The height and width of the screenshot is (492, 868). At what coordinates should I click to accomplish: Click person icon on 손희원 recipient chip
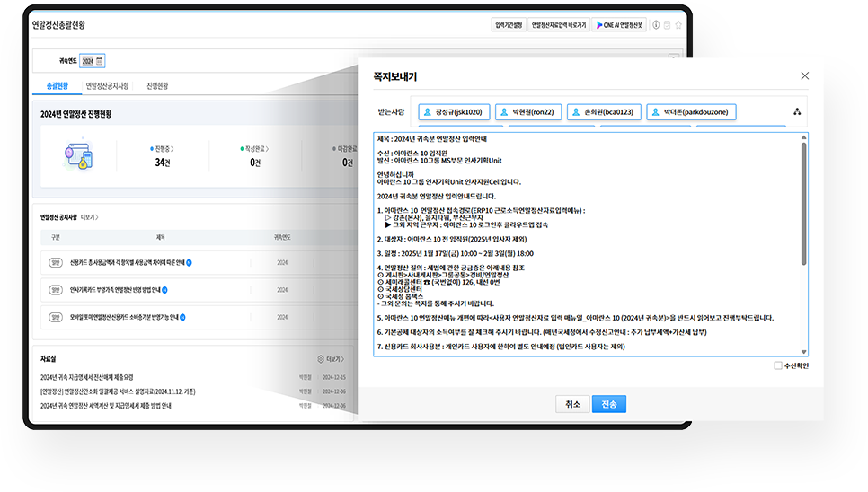tap(576, 112)
